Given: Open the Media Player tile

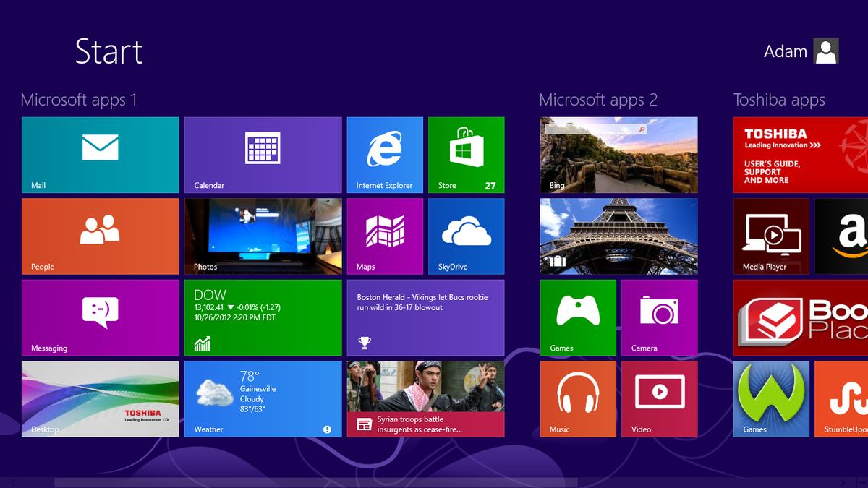Looking at the screenshot, I should coord(771,236).
